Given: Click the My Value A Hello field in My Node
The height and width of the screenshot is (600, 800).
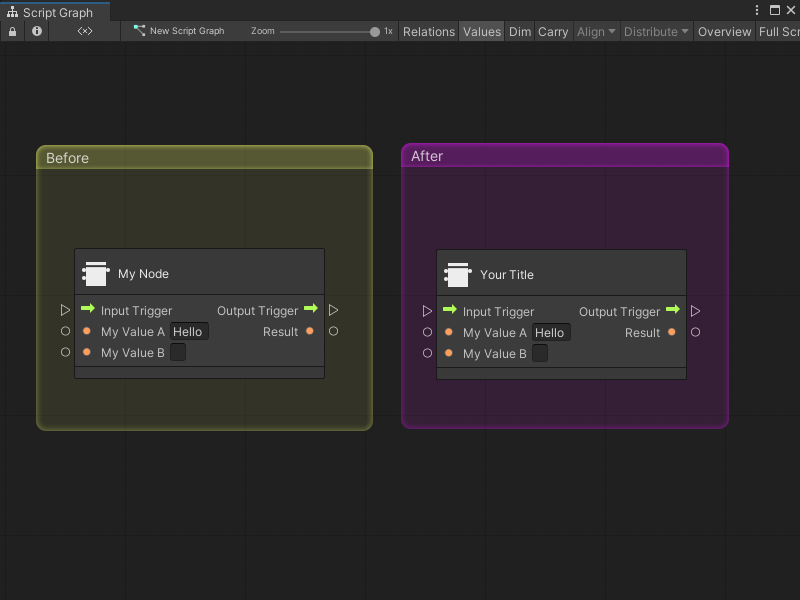Looking at the screenshot, I should [x=189, y=332].
